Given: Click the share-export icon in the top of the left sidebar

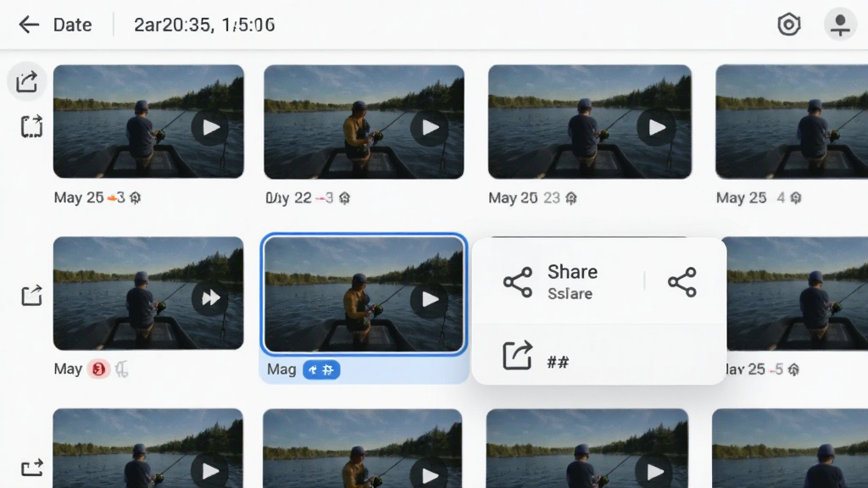Looking at the screenshot, I should pyautogui.click(x=26, y=81).
